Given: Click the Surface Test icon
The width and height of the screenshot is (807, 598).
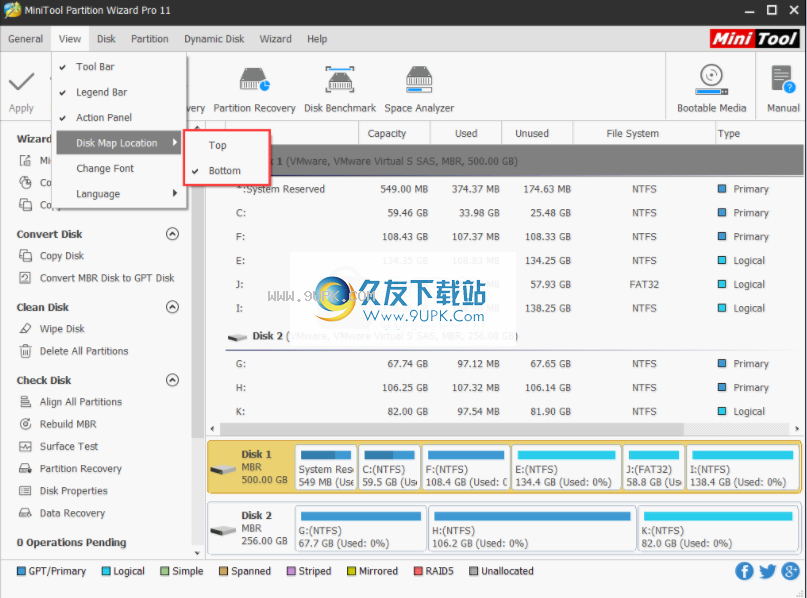Looking at the screenshot, I should (25, 446).
